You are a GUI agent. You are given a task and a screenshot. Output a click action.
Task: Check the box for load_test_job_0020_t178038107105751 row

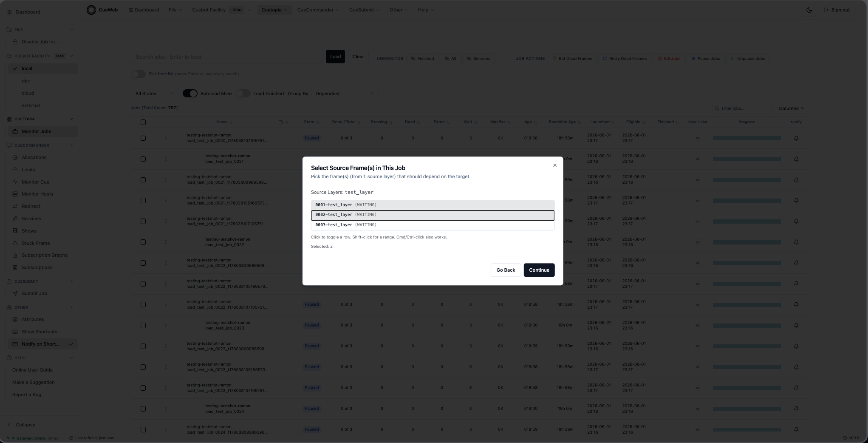(143, 138)
